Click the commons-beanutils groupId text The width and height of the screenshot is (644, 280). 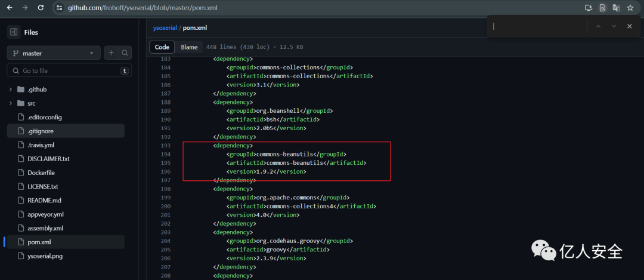tap(284, 154)
